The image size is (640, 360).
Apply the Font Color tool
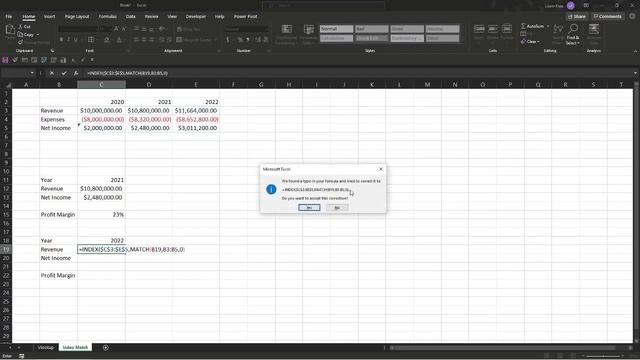pos(119,40)
